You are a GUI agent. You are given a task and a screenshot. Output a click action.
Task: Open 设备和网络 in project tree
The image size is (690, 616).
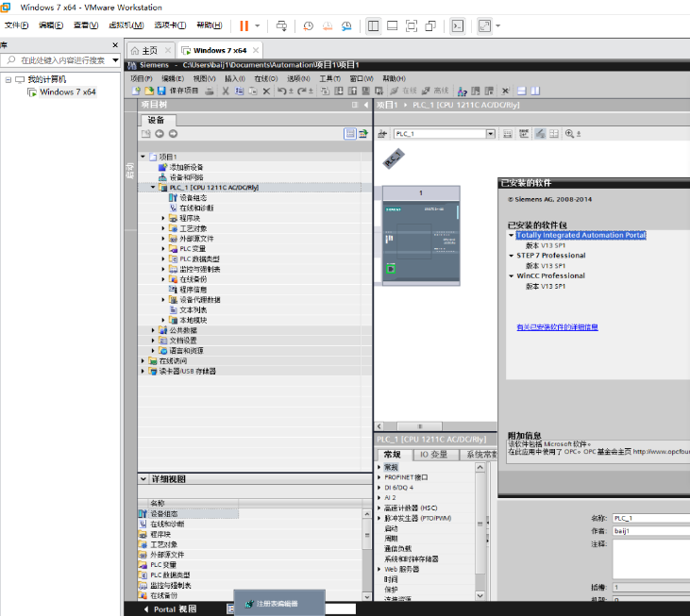coord(186,177)
